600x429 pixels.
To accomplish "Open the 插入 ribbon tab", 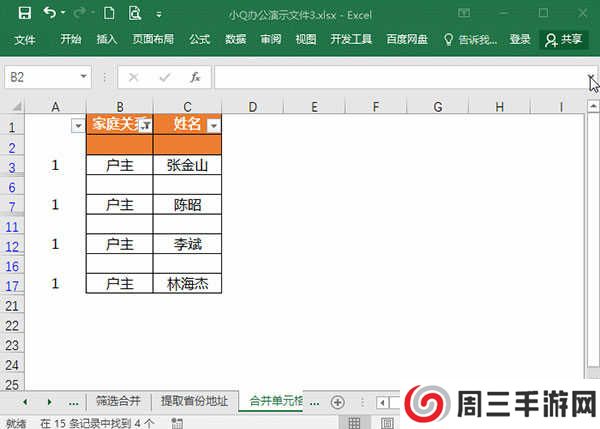I will pyautogui.click(x=107, y=39).
